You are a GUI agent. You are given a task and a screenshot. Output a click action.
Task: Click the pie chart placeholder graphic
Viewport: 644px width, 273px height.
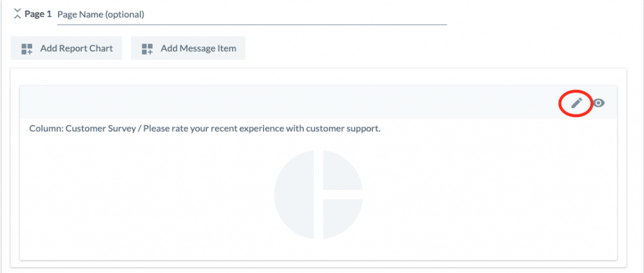(x=318, y=194)
